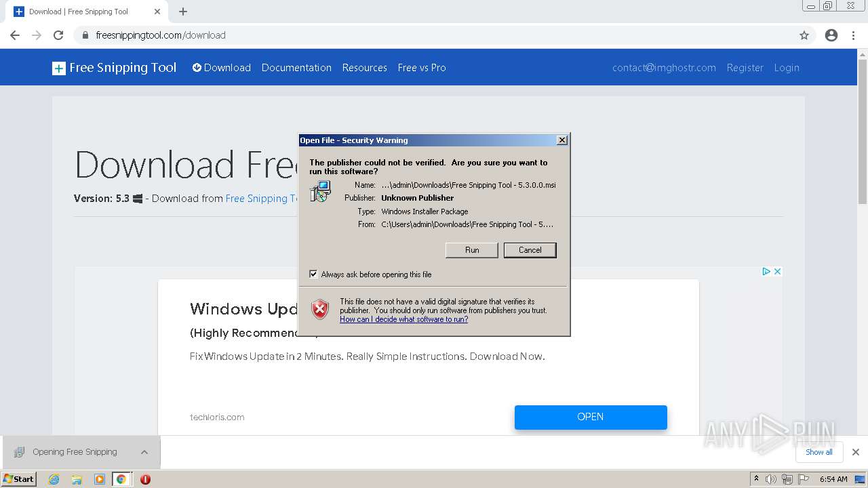
Task: Click contact@imghostr.com email link
Action: (664, 68)
